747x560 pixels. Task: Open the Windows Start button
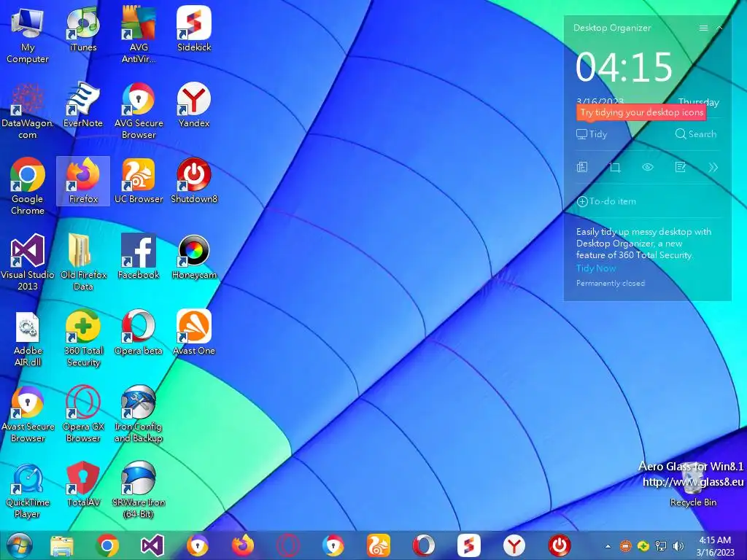pyautogui.click(x=20, y=545)
